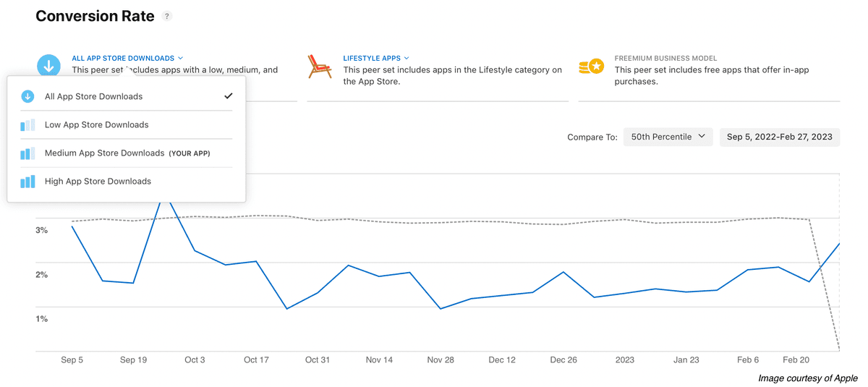Pick High App Store Downloads peer set
Screen dimensions: 868x387
(x=127, y=182)
